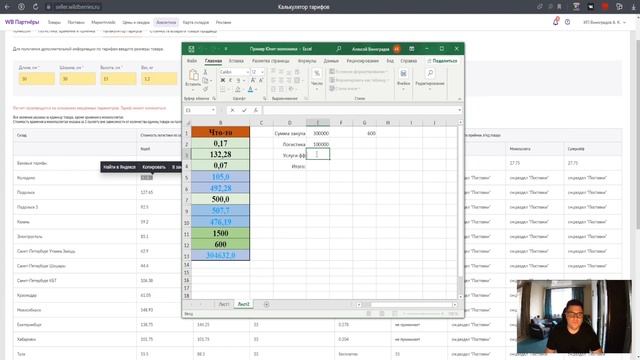The height and width of the screenshot is (360, 640).
Task: Add a new sheet with the plus icon
Action: pos(266,304)
